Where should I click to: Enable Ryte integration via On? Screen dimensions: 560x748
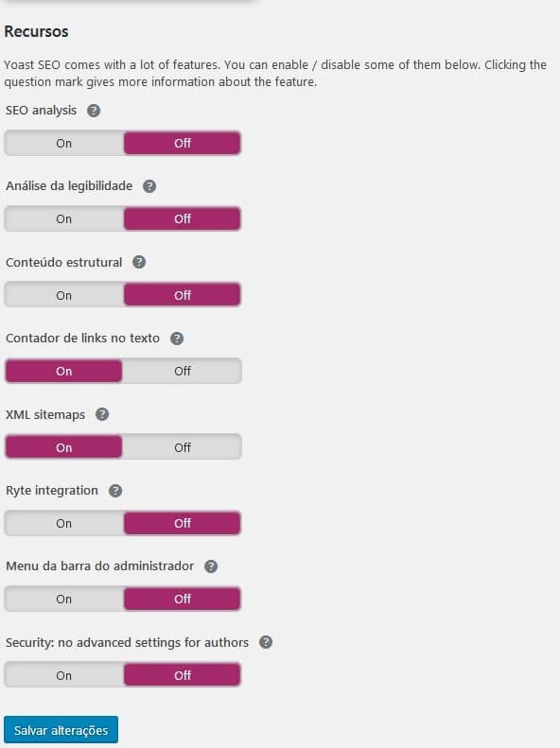64,523
